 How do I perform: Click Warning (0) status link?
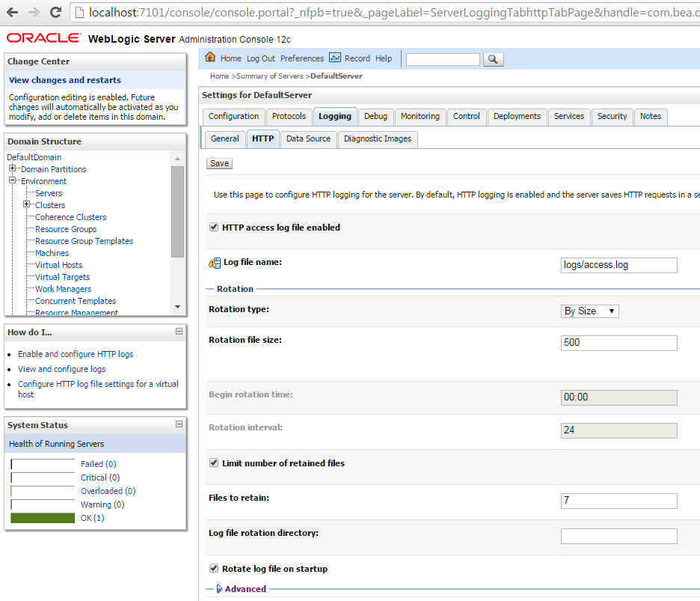pyautogui.click(x=102, y=504)
